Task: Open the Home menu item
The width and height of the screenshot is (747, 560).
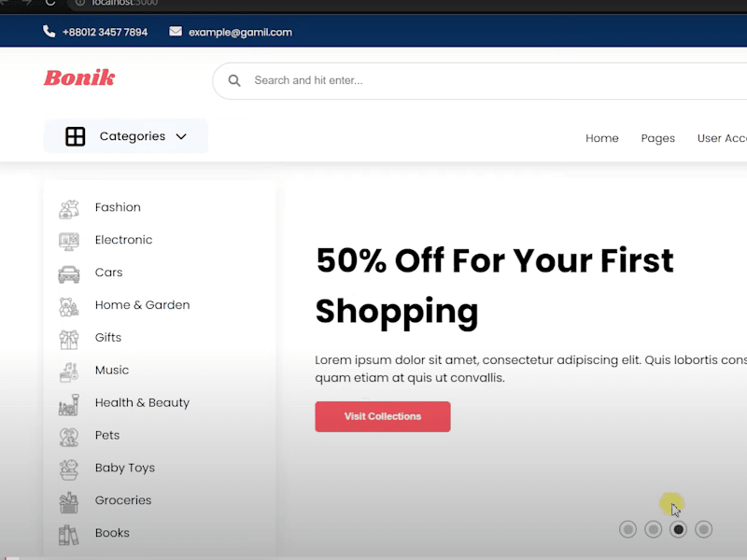Action: coord(602,138)
